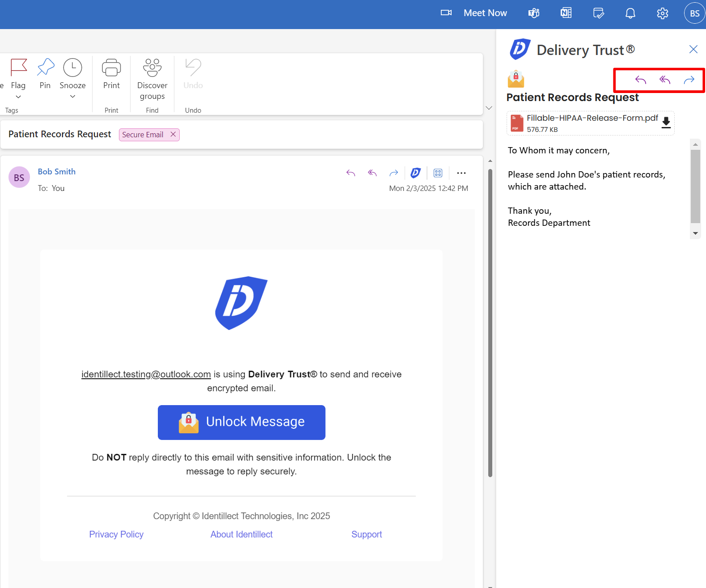706x588 pixels.
Task: Open the Privacy Policy link
Action: [116, 534]
